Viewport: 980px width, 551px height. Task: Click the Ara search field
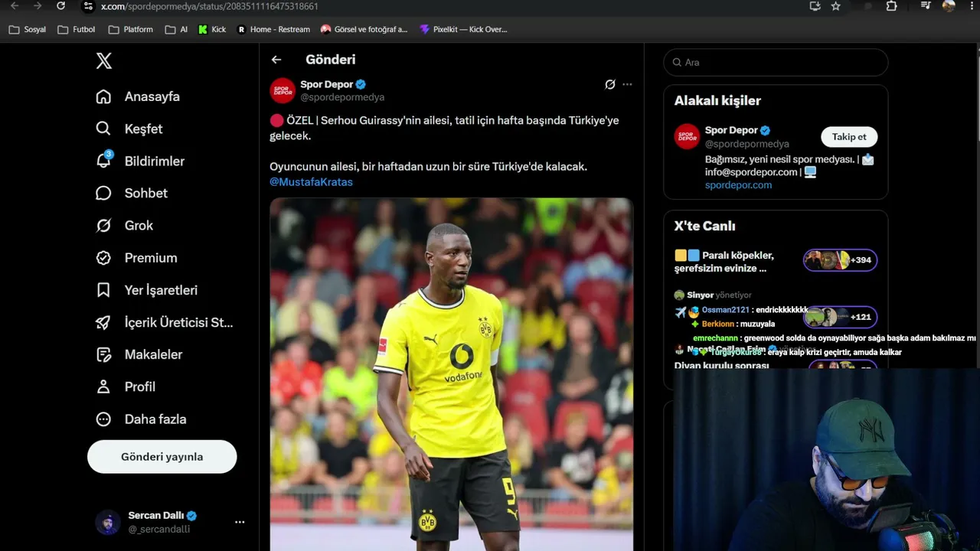[x=776, y=62]
